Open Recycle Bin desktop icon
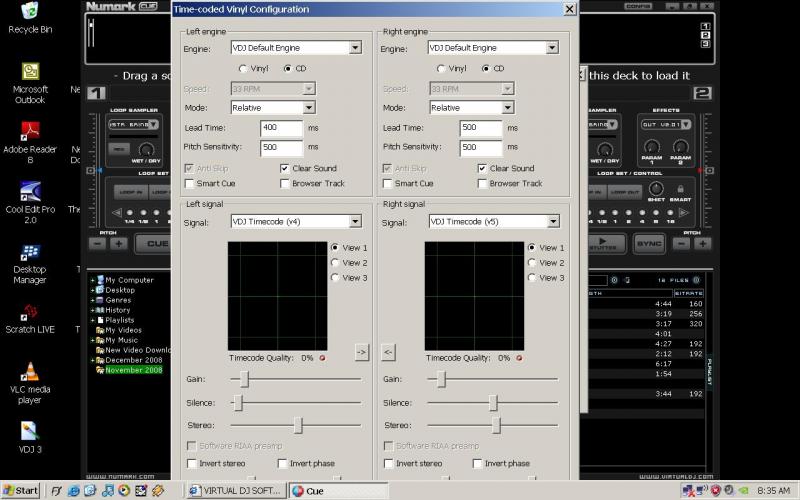This screenshot has width=800, height=500. tap(30, 18)
